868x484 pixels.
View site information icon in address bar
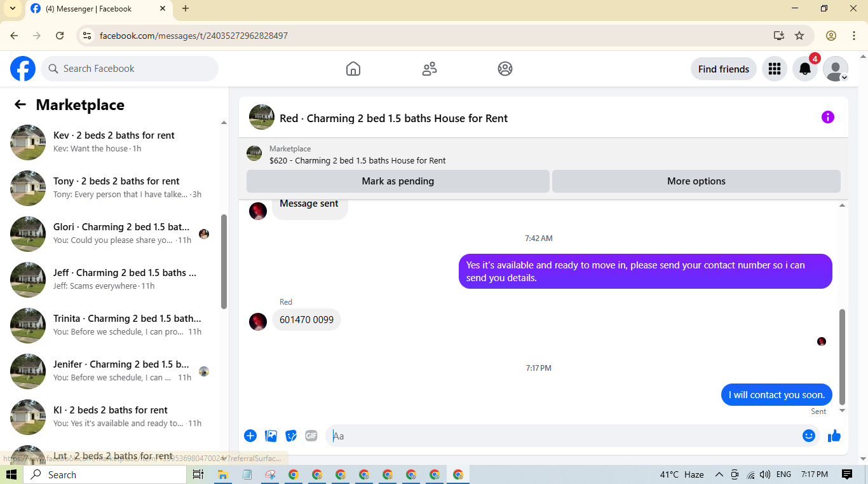87,36
